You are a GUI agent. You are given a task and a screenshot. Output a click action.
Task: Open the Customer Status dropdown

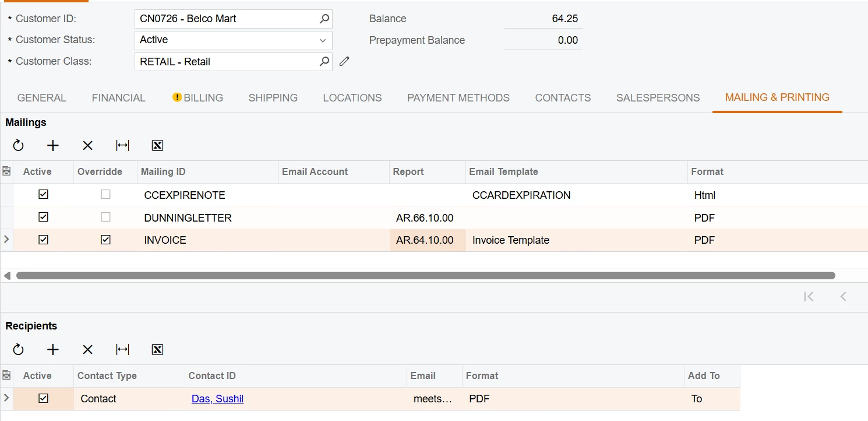[x=323, y=40]
